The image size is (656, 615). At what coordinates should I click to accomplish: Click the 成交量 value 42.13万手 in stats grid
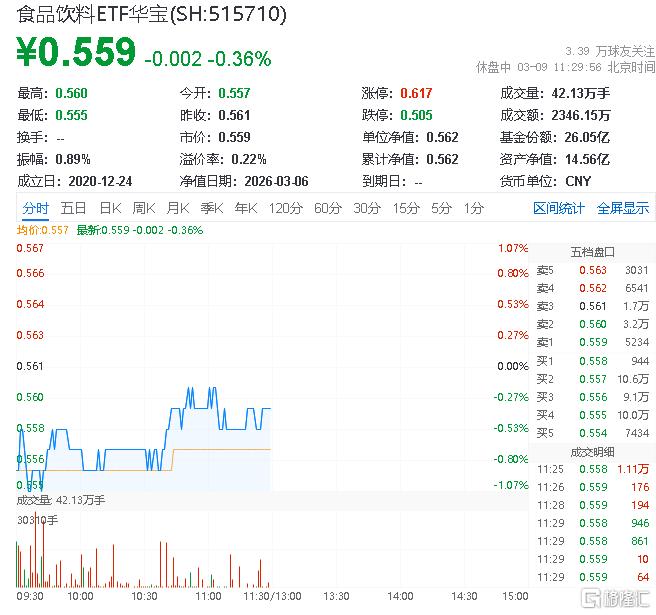tap(581, 93)
